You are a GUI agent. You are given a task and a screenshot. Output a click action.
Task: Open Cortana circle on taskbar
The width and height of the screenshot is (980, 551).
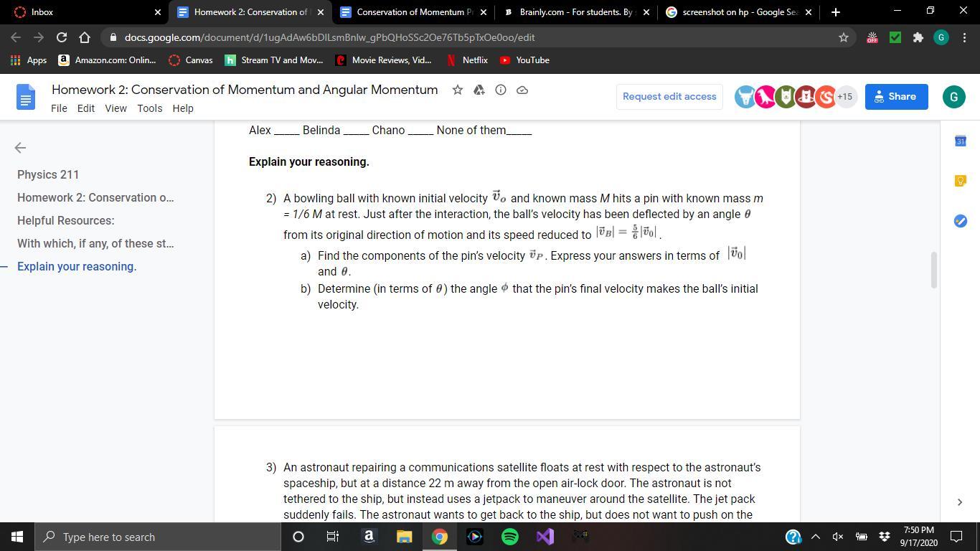coord(298,537)
